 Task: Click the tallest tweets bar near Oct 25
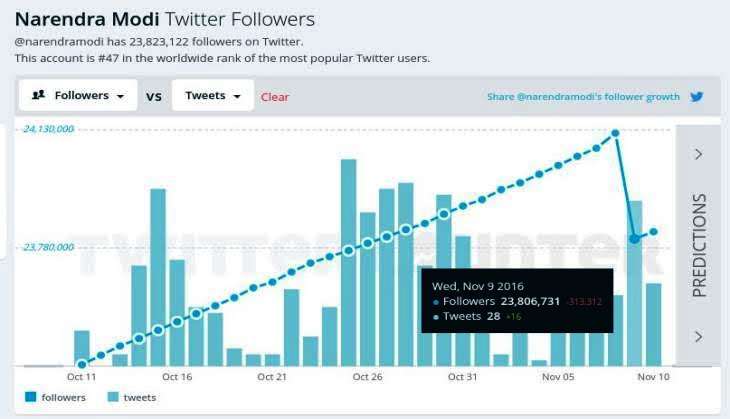pos(349,263)
